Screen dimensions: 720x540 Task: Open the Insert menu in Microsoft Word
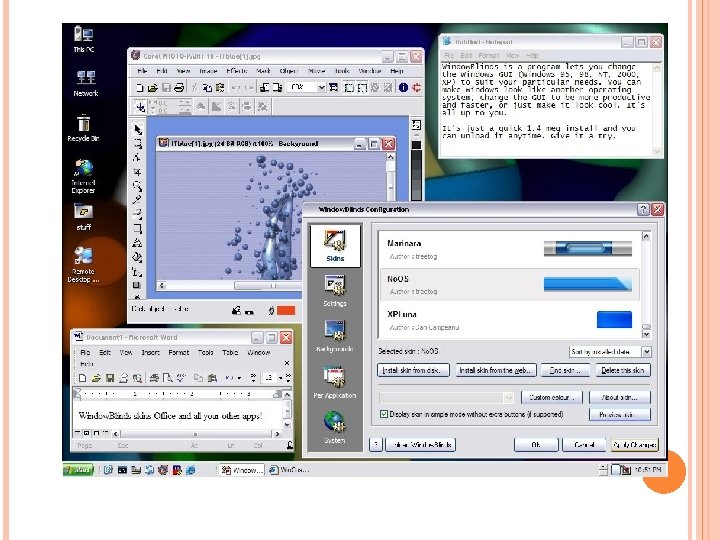(150, 352)
